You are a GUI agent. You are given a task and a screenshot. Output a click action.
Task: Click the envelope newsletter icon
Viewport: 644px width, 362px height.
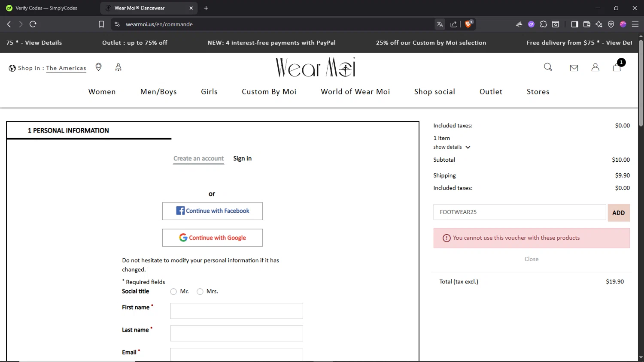pos(574,68)
